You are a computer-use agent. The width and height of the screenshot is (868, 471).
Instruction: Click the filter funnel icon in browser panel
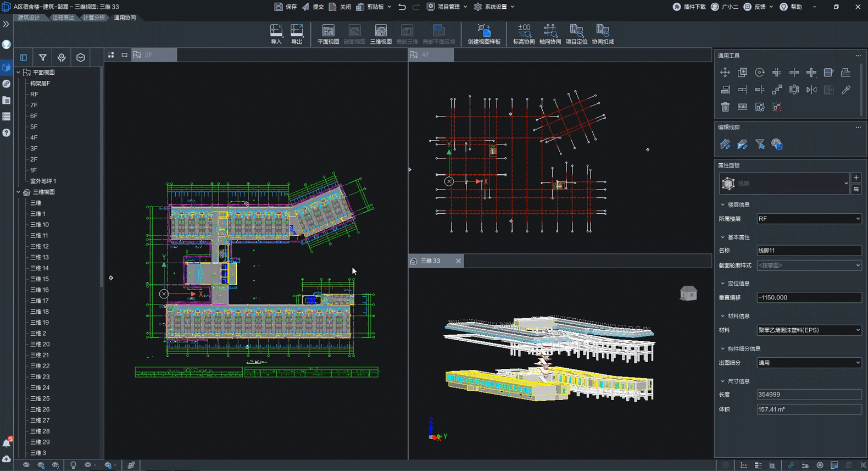(42, 57)
